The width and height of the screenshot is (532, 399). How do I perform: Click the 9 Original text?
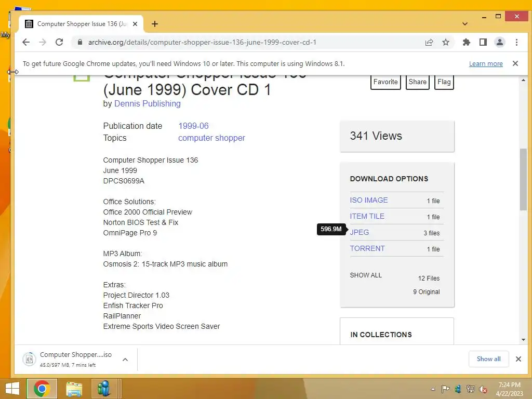[427, 292]
